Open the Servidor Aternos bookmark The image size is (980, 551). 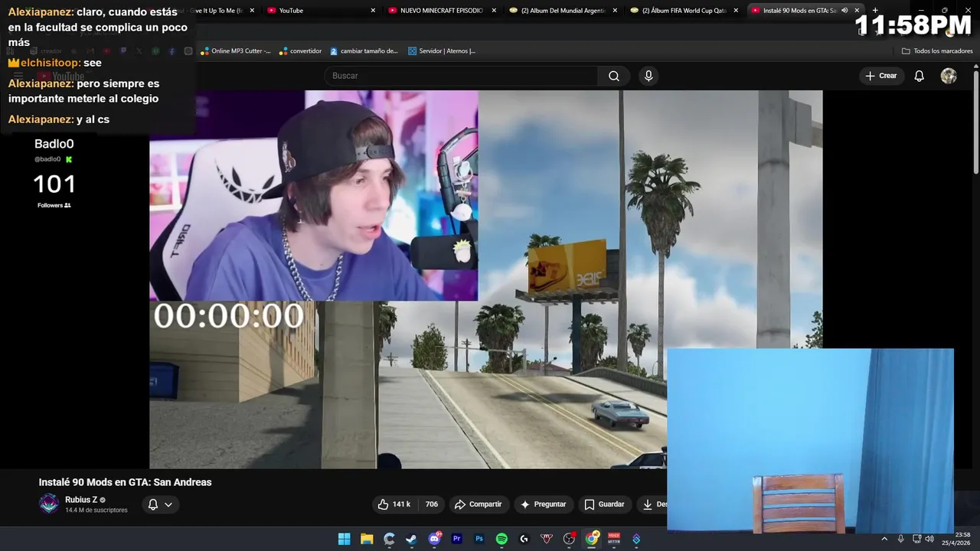(442, 51)
